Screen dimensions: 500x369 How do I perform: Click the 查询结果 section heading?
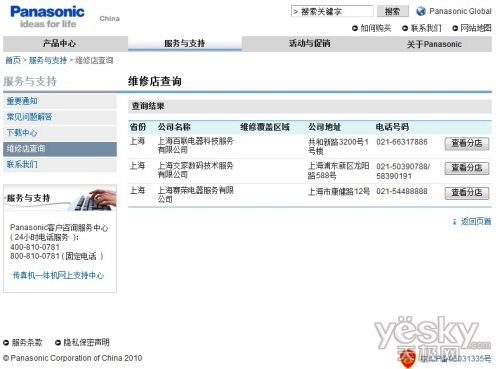point(148,106)
